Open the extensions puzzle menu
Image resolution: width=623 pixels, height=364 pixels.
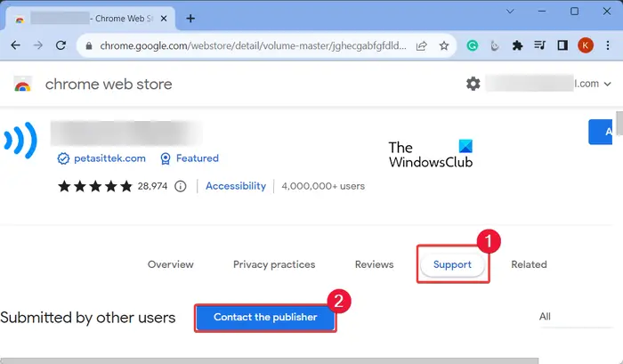tap(517, 45)
